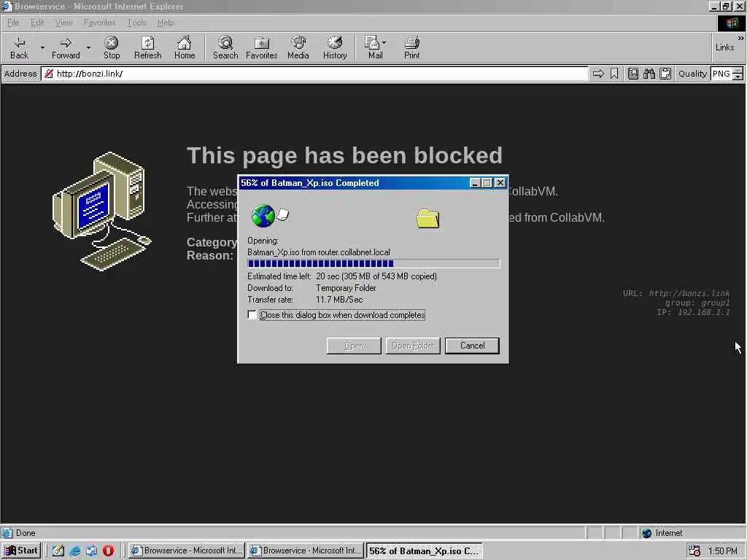
Task: Click the binoculars find icon
Action: pyautogui.click(x=649, y=74)
